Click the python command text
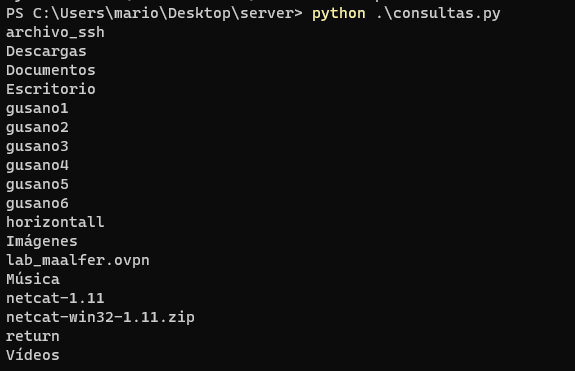This screenshot has height=371, width=575. pos(338,14)
